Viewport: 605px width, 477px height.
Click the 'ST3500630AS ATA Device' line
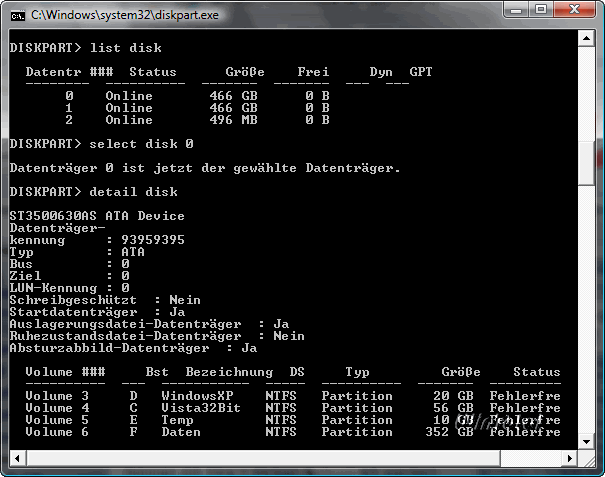pos(97,216)
